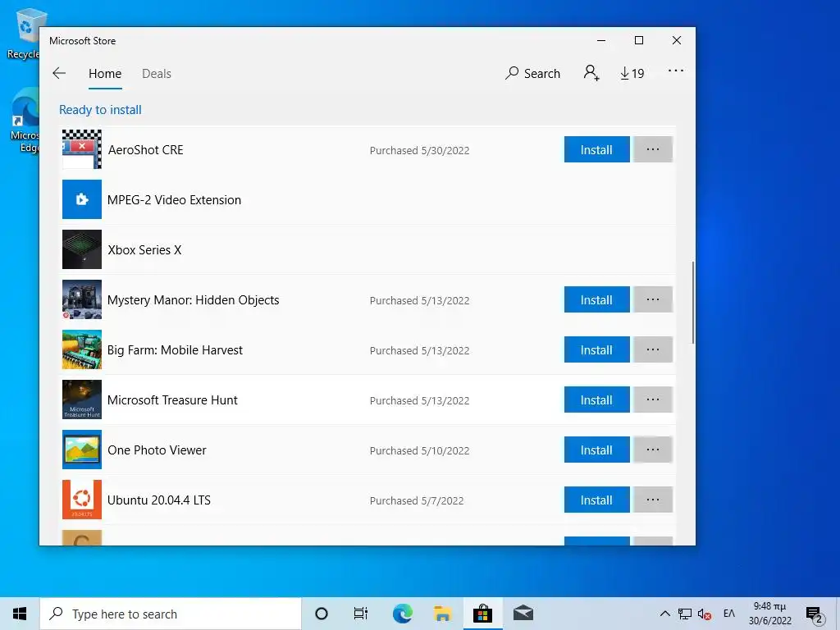Click the Store window vertical scrollbar
The height and width of the screenshot is (630, 840).
(x=692, y=303)
